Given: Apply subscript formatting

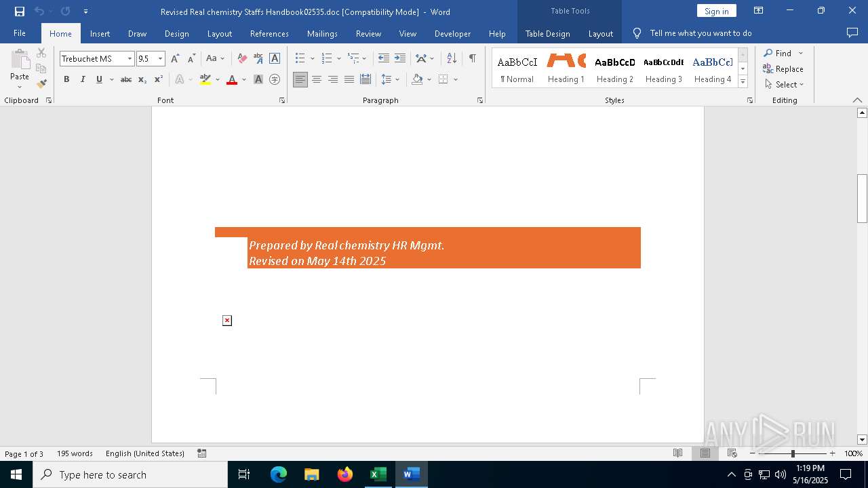Looking at the screenshot, I should coord(142,79).
